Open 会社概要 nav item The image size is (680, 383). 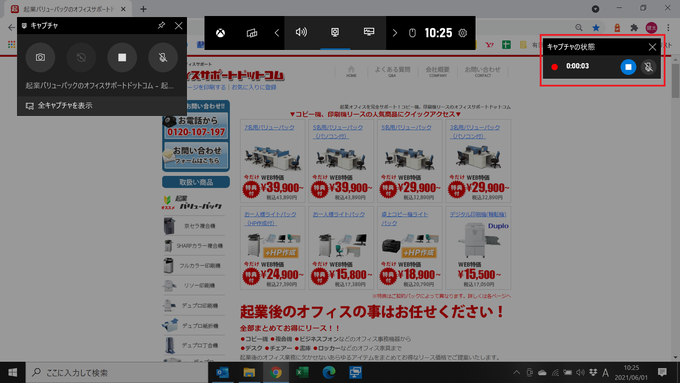[438, 72]
